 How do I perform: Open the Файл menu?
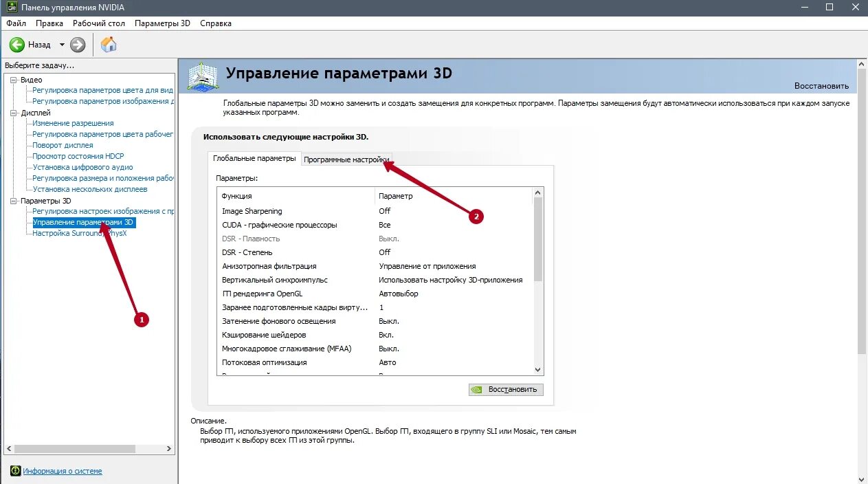click(16, 23)
